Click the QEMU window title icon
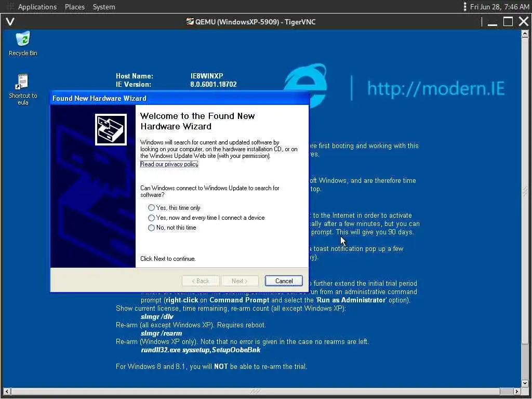 click(190, 22)
